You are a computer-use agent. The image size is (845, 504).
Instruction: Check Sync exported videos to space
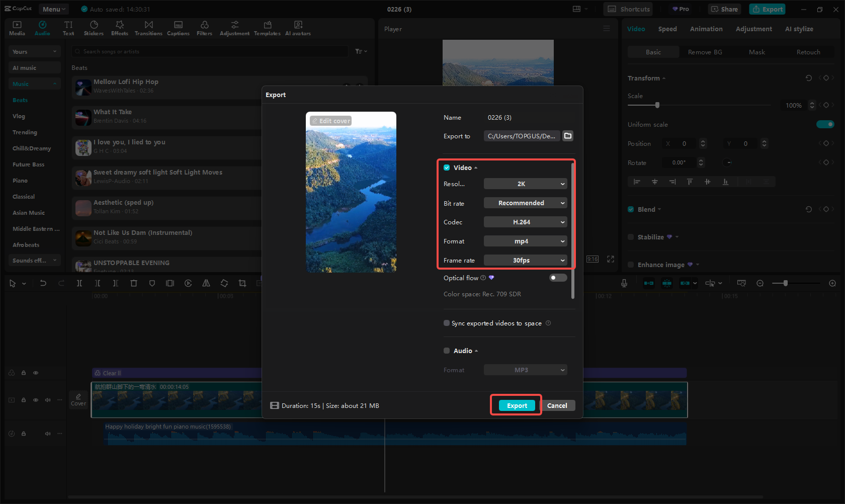(447, 323)
